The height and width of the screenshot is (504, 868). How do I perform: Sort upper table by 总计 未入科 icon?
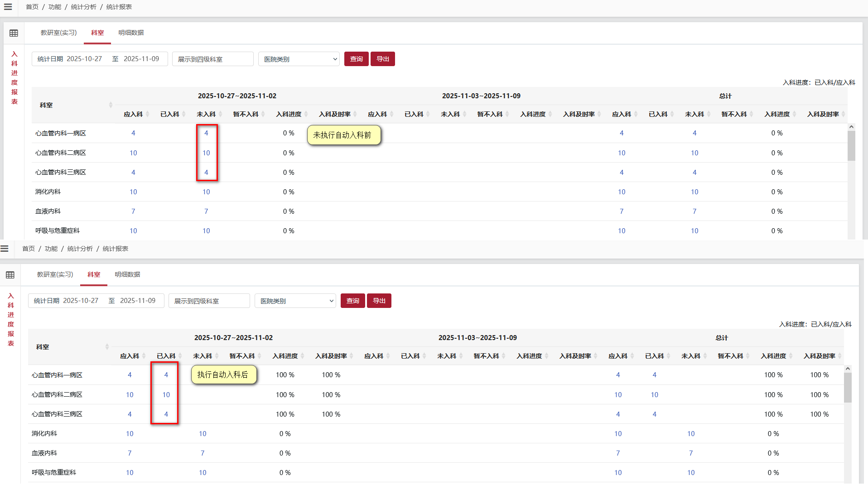709,114
